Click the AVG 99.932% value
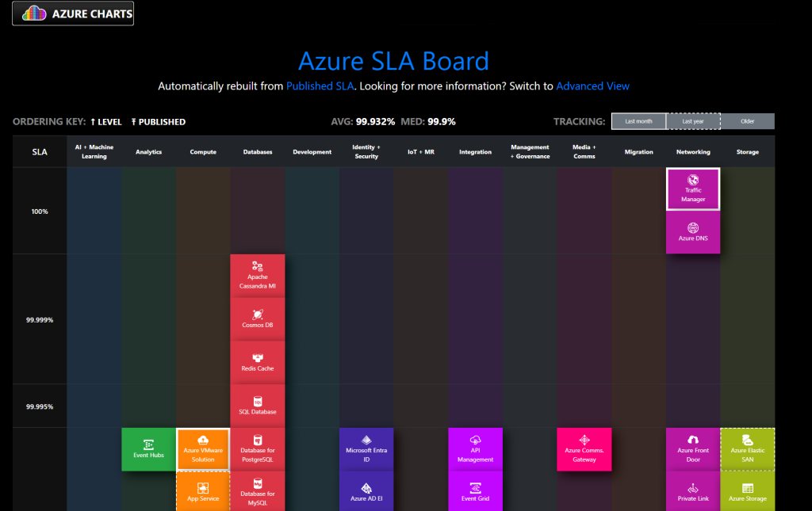This screenshot has width=812, height=511. pos(375,121)
